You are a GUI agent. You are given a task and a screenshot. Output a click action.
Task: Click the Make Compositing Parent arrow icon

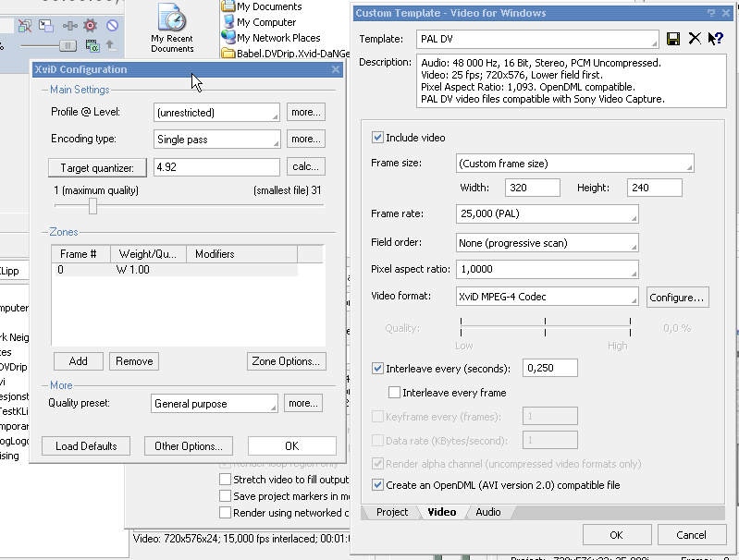111,45
